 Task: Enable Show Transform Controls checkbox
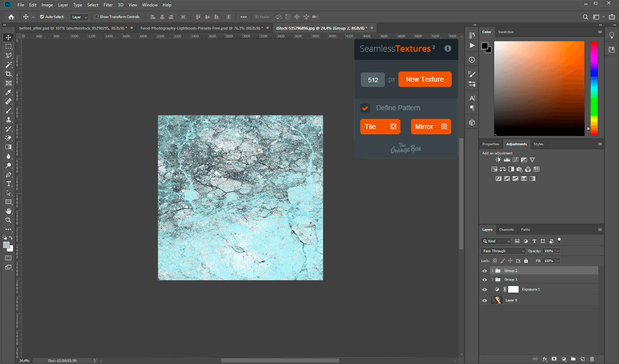point(96,17)
